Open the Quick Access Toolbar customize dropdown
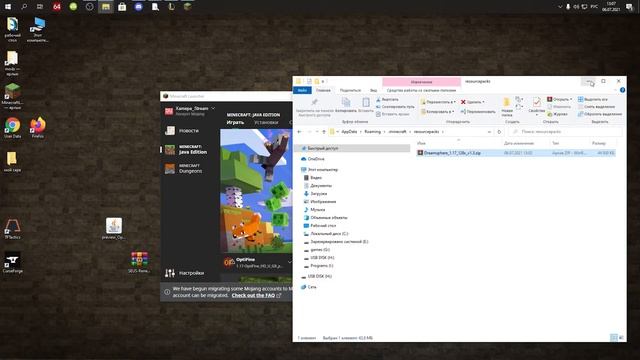640x360 pixels. pyautogui.click(x=323, y=81)
